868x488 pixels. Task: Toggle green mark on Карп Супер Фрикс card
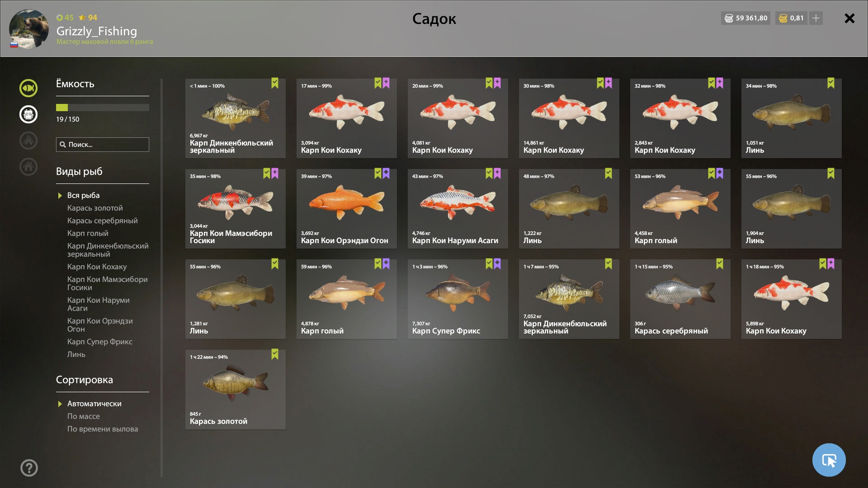pos(489,264)
